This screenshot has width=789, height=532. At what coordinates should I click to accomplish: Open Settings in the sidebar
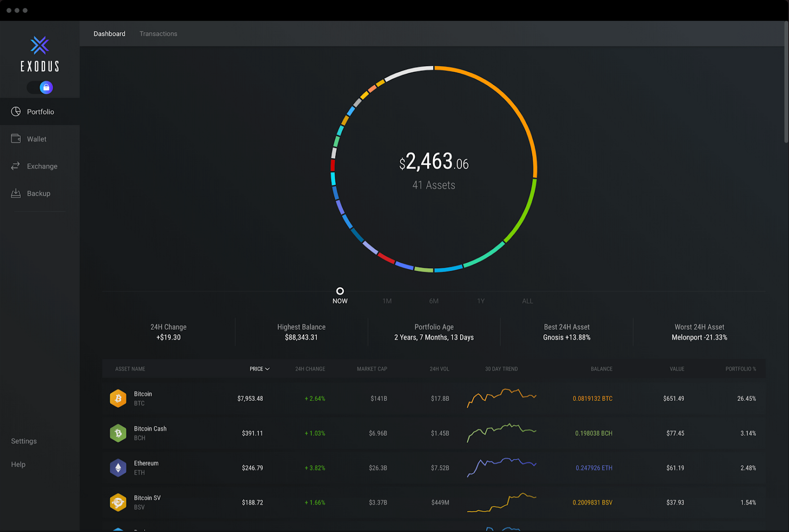pos(24,441)
